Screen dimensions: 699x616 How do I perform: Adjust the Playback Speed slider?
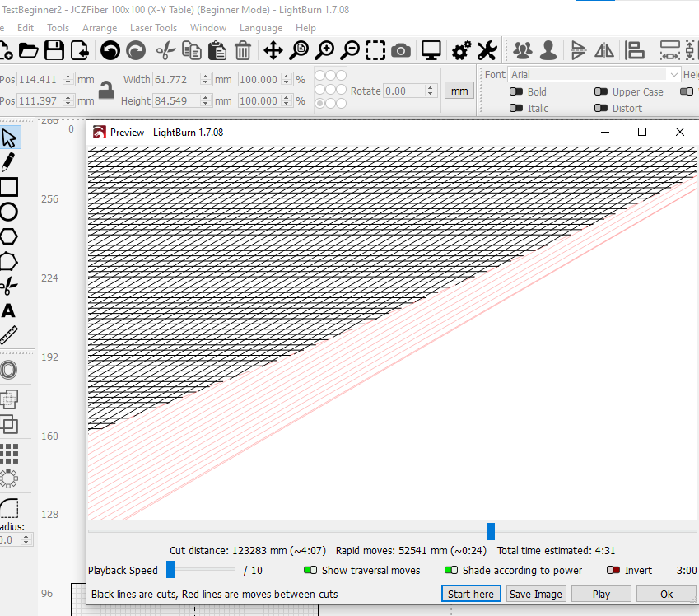[x=170, y=569]
